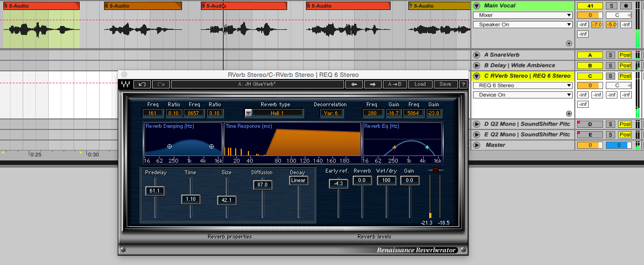Select the 6 5-Audio clip header
This screenshot has height=265, width=644.
click(143, 6)
